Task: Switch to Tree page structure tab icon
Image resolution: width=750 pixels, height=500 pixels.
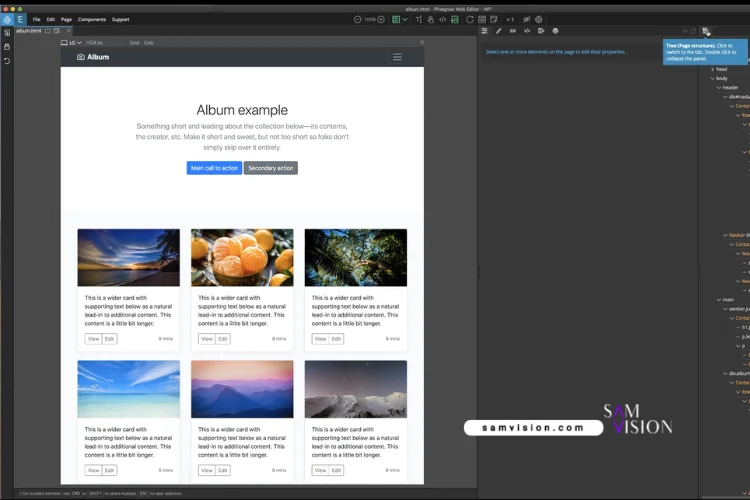Action: point(706,31)
